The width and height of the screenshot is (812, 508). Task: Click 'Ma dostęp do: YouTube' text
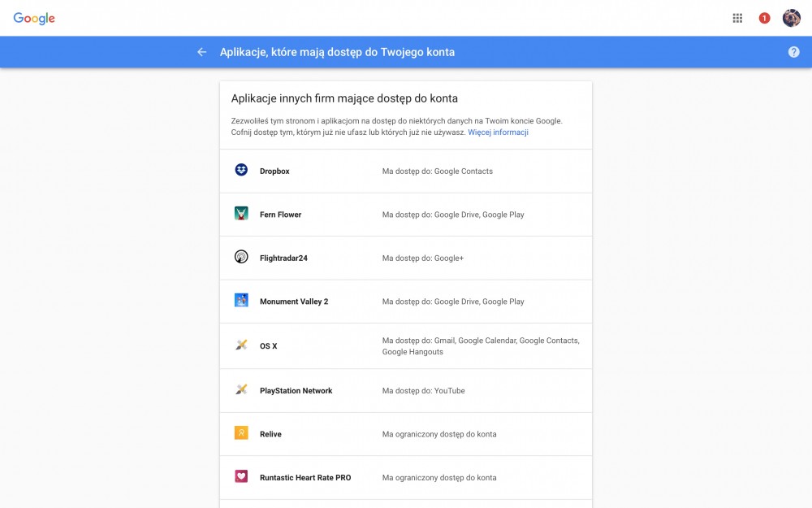pos(423,391)
